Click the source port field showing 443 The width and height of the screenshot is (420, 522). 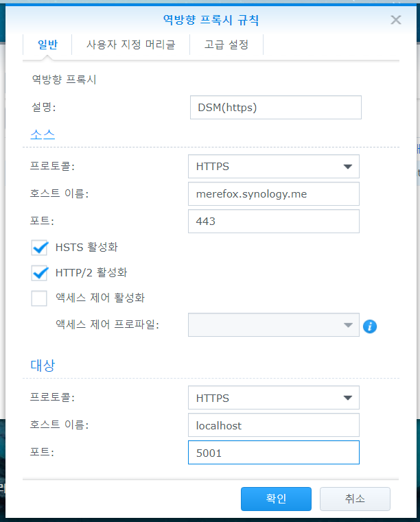273,221
